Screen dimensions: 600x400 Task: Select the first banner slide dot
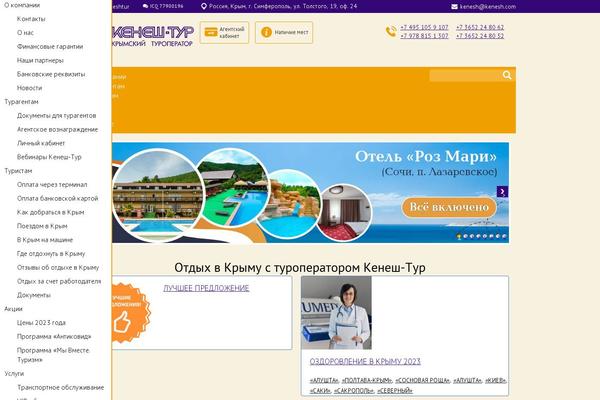tap(459, 237)
